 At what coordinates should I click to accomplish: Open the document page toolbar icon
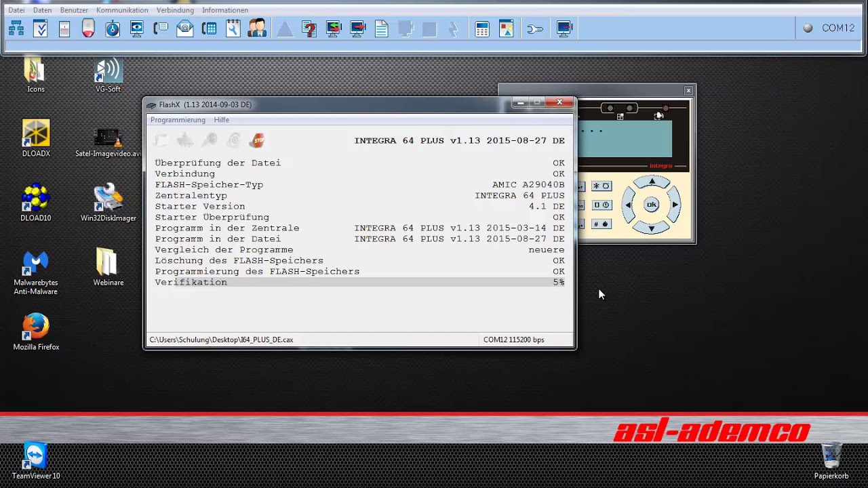(382, 28)
